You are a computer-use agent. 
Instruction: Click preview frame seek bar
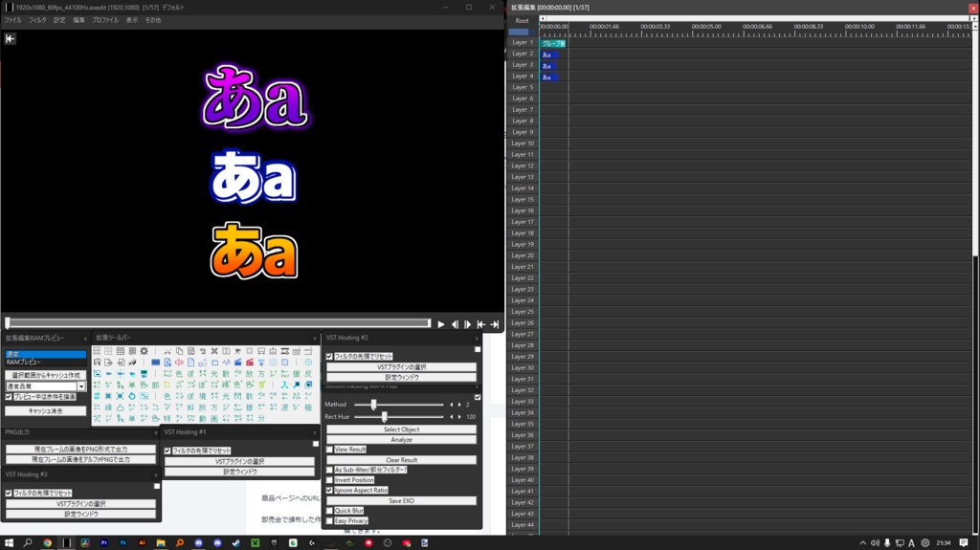pyautogui.click(x=218, y=323)
